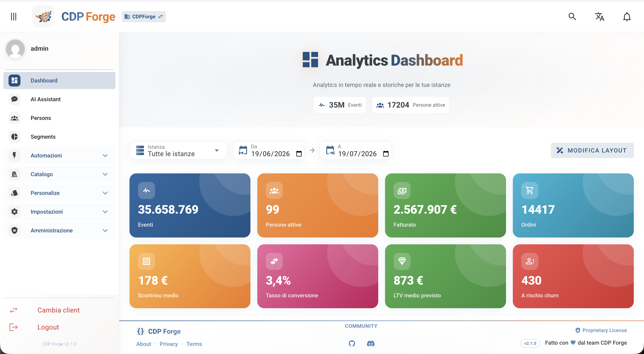Click the CDP Forge footer brand link

point(158,331)
